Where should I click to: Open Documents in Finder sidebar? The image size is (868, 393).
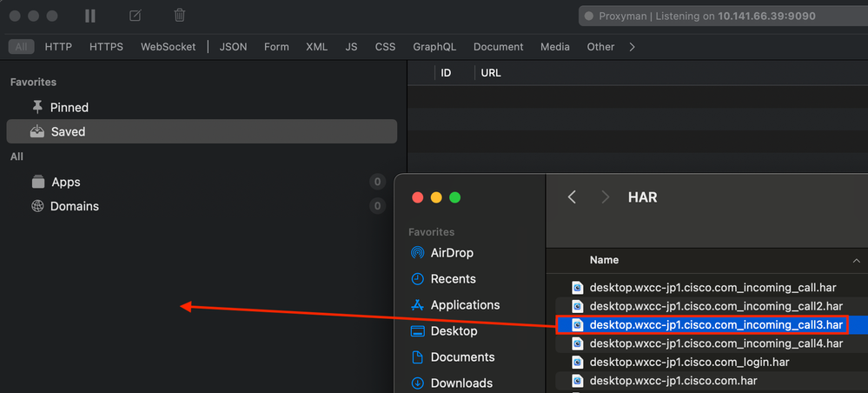click(x=463, y=357)
